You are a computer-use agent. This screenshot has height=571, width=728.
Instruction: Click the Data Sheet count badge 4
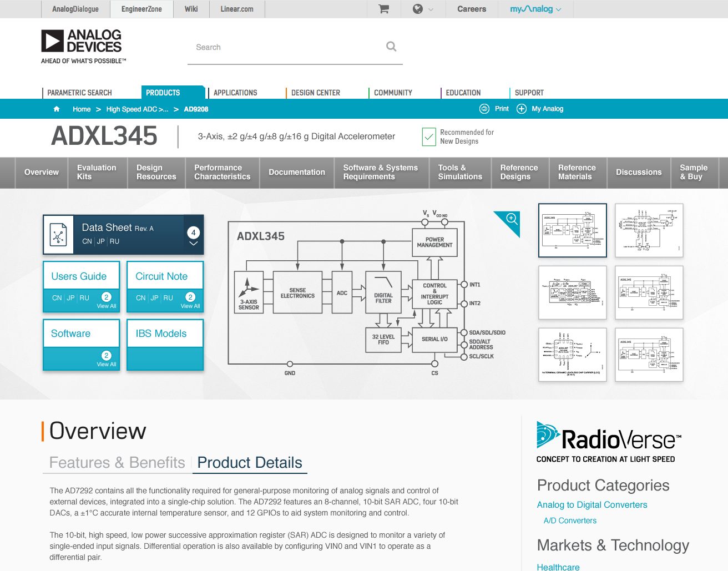pos(193,233)
